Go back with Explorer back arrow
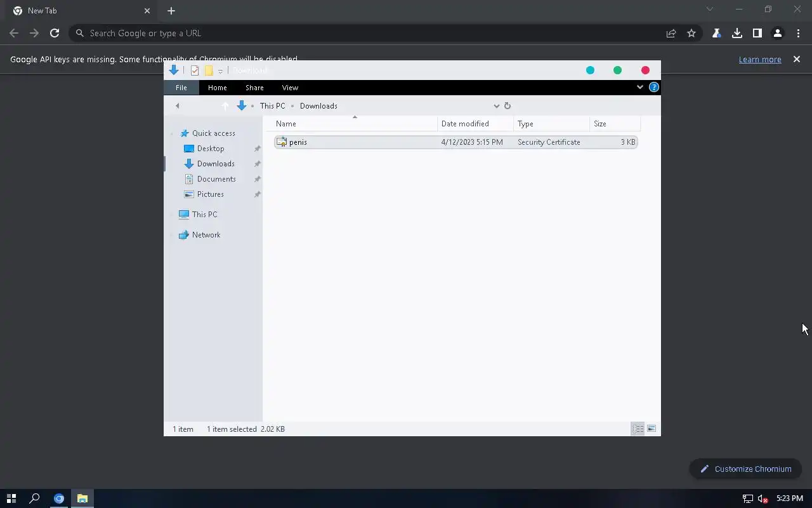This screenshot has height=508, width=812. (177, 106)
